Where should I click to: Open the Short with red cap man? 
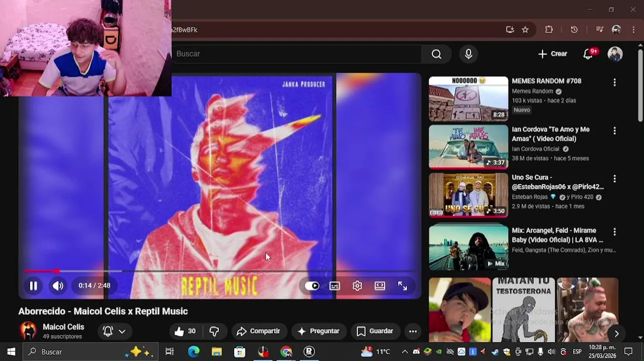pyautogui.click(x=460, y=310)
